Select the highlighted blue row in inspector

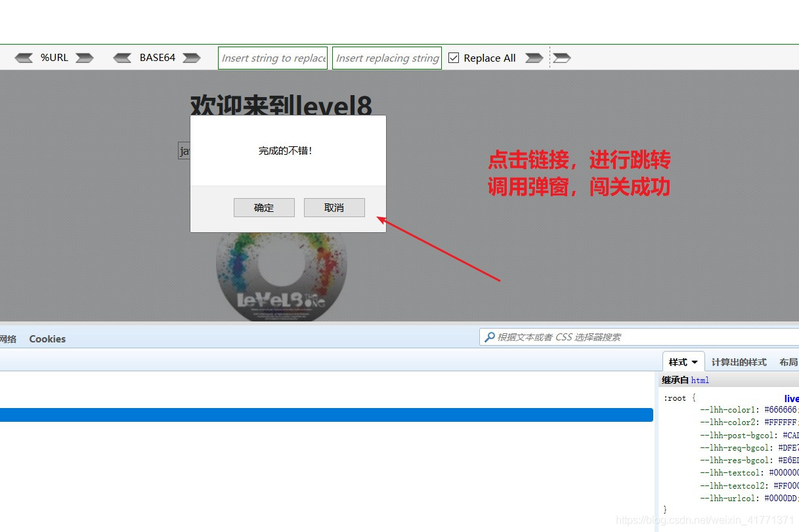(x=326, y=415)
